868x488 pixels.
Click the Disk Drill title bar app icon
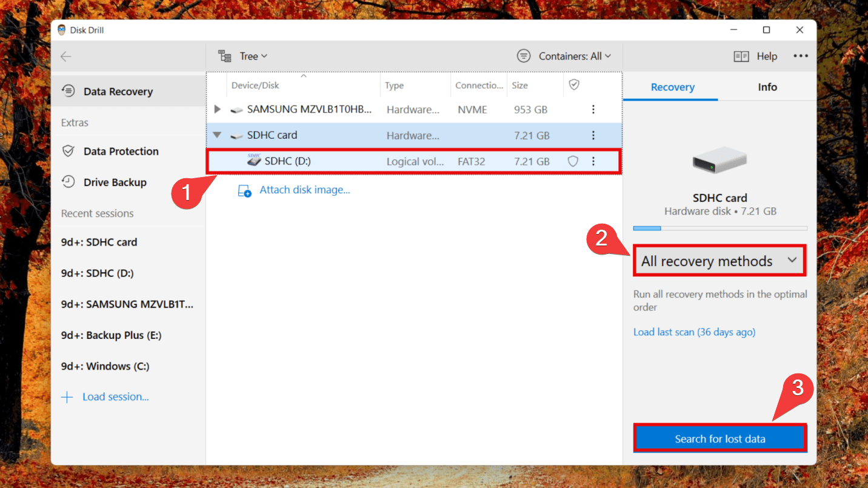click(62, 30)
